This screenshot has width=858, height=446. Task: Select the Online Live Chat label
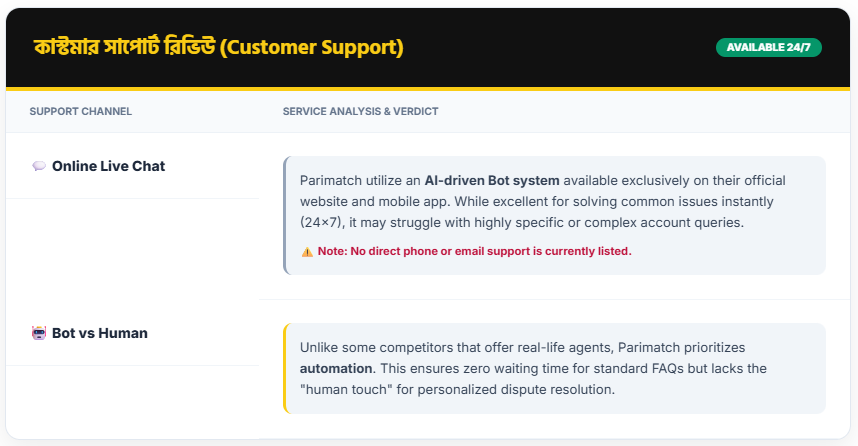(x=108, y=166)
